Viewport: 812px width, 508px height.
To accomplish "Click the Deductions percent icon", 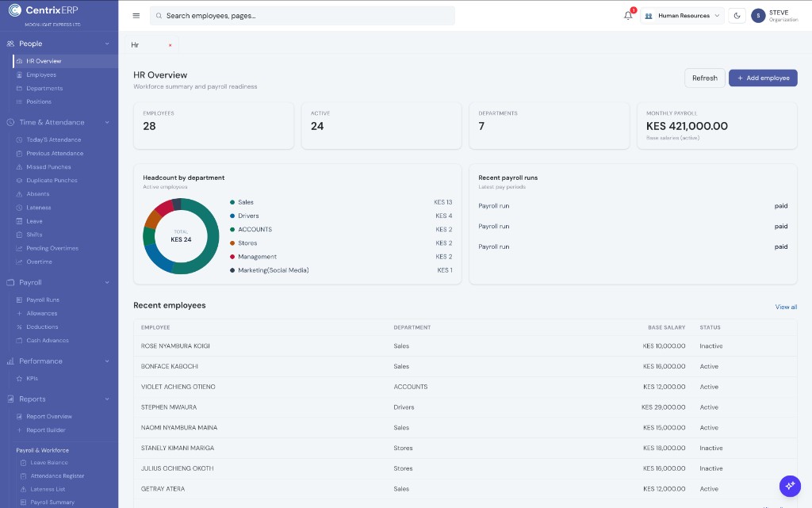I will (x=19, y=327).
